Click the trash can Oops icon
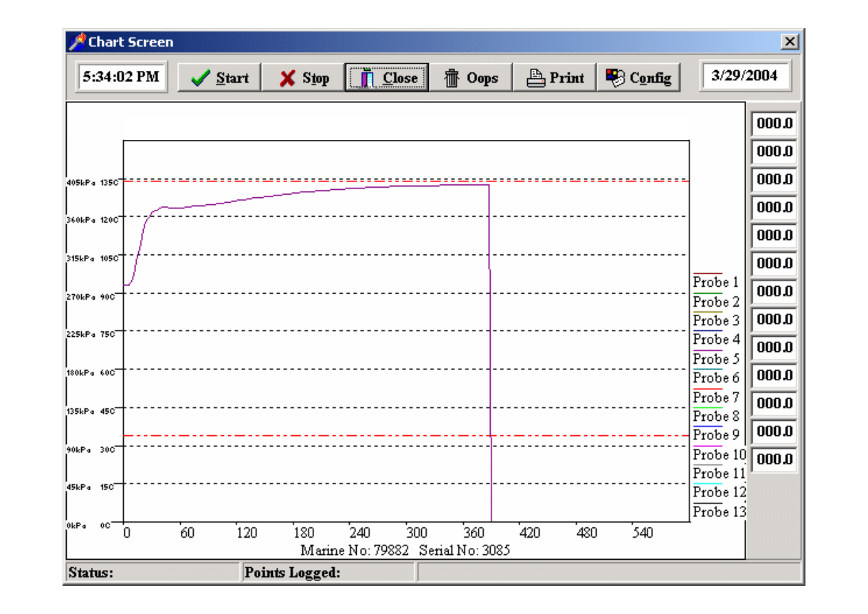The height and width of the screenshot is (614, 868). [452, 78]
